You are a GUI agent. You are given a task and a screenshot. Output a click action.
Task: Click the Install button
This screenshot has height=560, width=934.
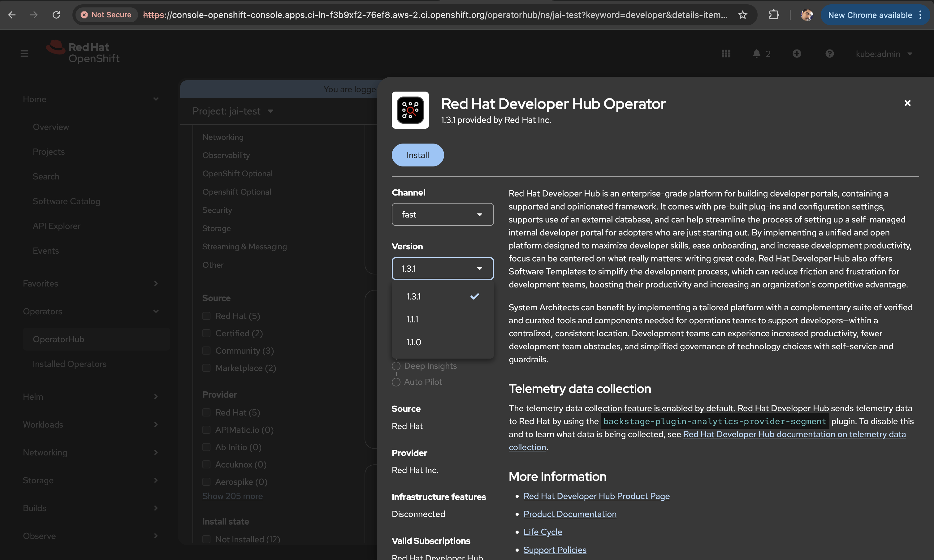pos(417,155)
